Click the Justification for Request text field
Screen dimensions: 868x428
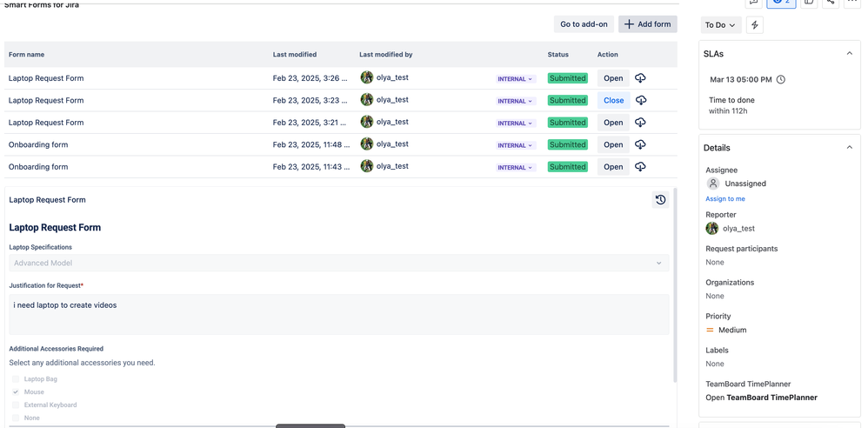(339, 314)
